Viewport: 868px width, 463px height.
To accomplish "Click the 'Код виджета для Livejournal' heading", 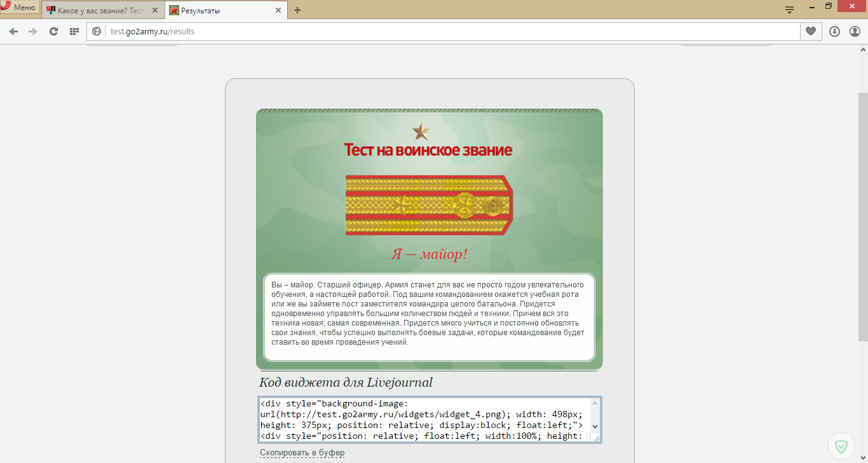I will click(346, 382).
